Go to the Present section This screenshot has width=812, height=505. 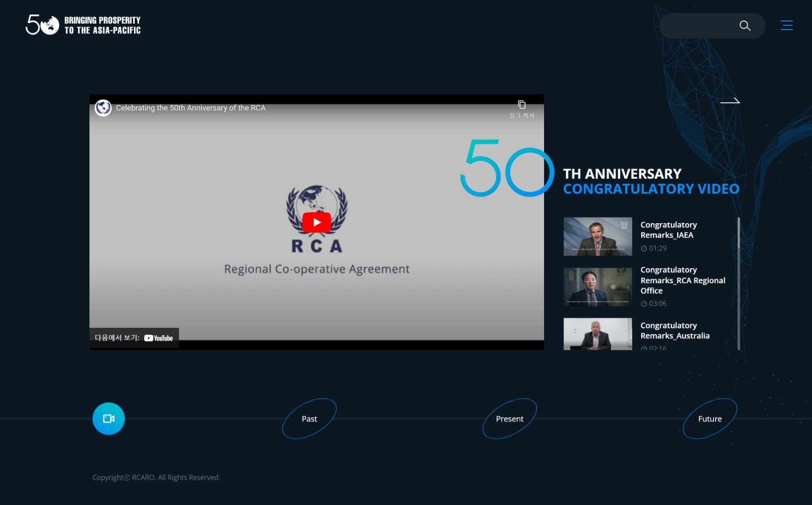pos(510,419)
